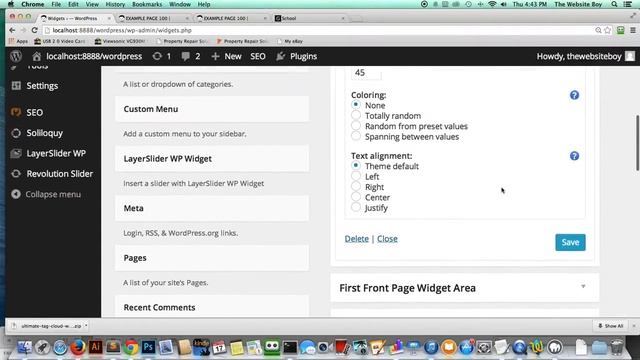Image resolution: width=640 pixels, height=360 pixels.
Task: Open Photoshop from the dock
Action: tap(148, 347)
